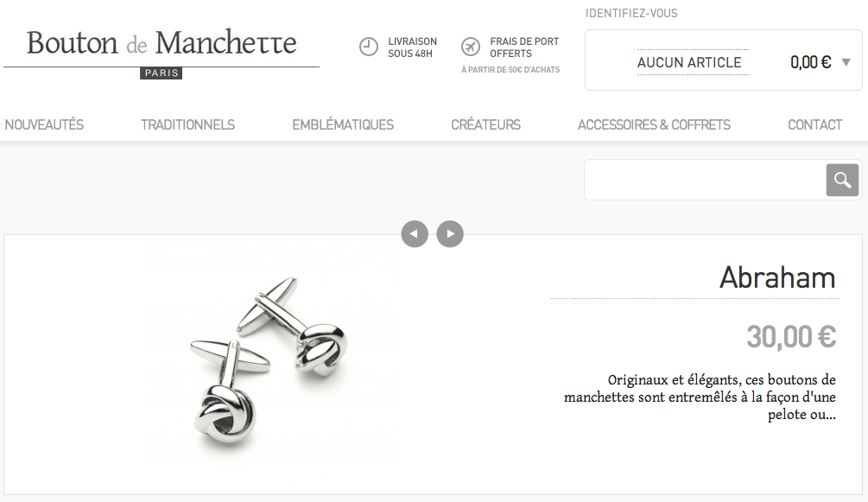
Task: Select the Créateurs menu item
Action: [485, 124]
